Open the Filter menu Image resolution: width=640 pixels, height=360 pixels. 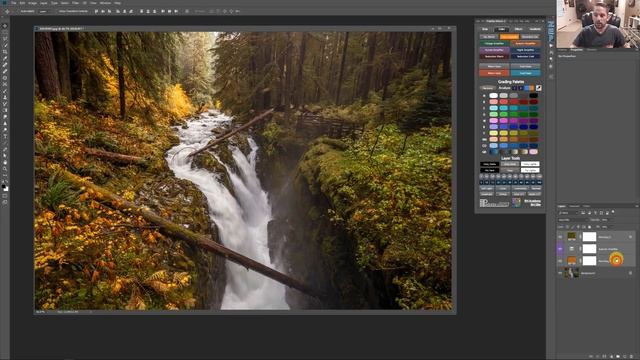[76, 3]
